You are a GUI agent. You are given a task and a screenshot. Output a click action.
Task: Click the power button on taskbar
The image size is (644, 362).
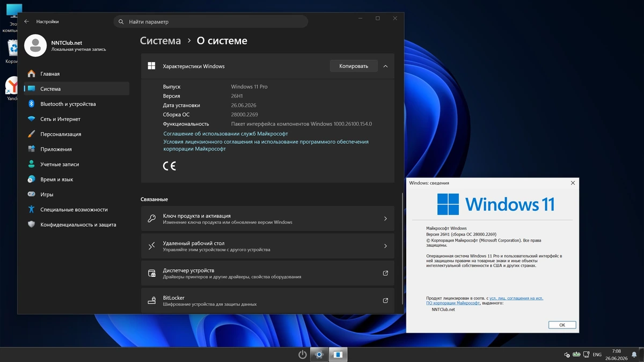[303, 354]
